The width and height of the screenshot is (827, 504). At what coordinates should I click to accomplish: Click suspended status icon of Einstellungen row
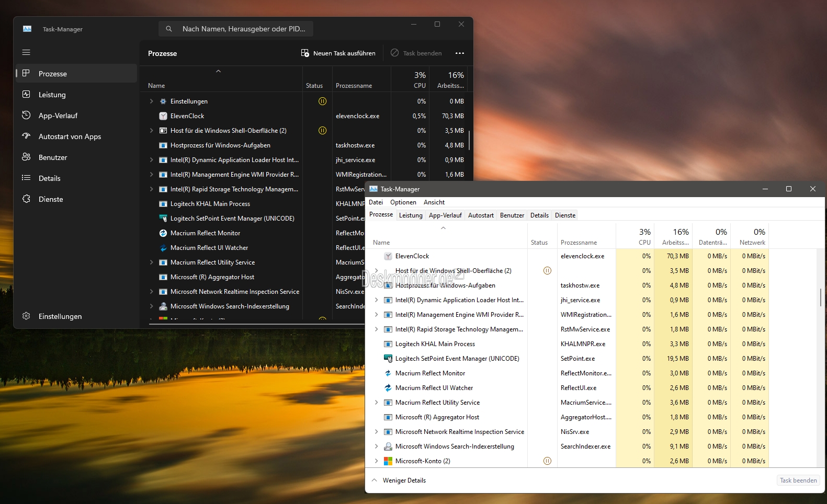[323, 101]
